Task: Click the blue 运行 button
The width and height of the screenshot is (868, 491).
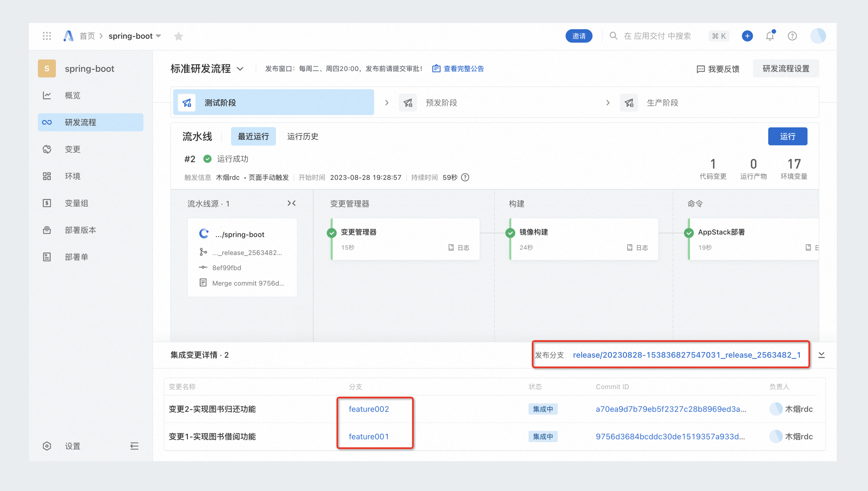Action: [787, 137]
